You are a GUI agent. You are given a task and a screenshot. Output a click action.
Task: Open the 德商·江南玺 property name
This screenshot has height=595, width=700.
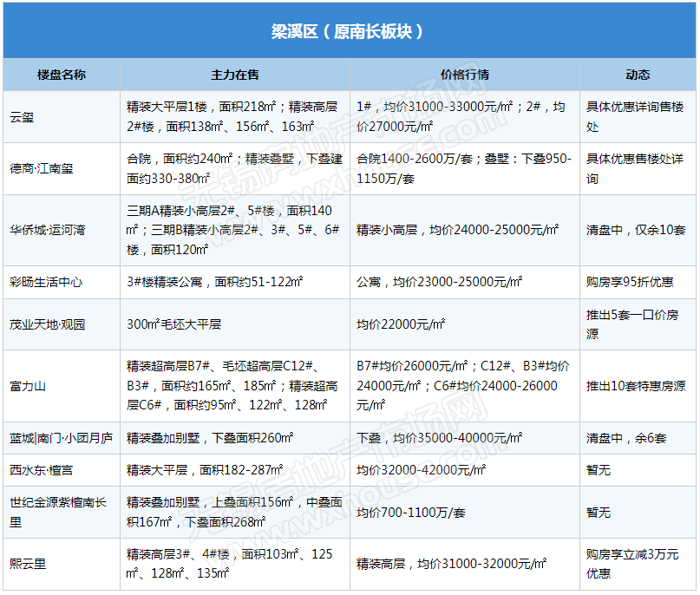point(42,168)
